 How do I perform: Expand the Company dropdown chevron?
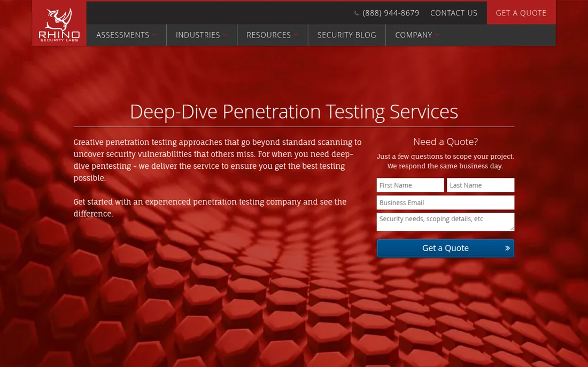click(437, 35)
